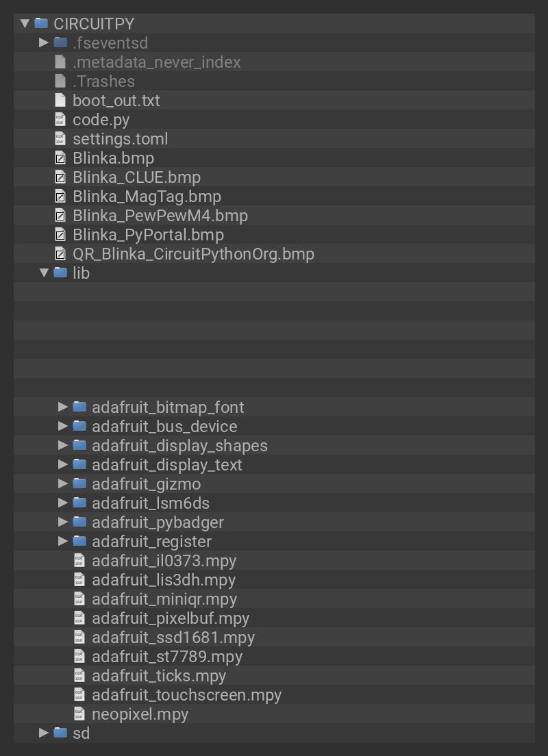Collapse the CIRCUITPY root folder
The width and height of the screenshot is (548, 756).
point(25,23)
